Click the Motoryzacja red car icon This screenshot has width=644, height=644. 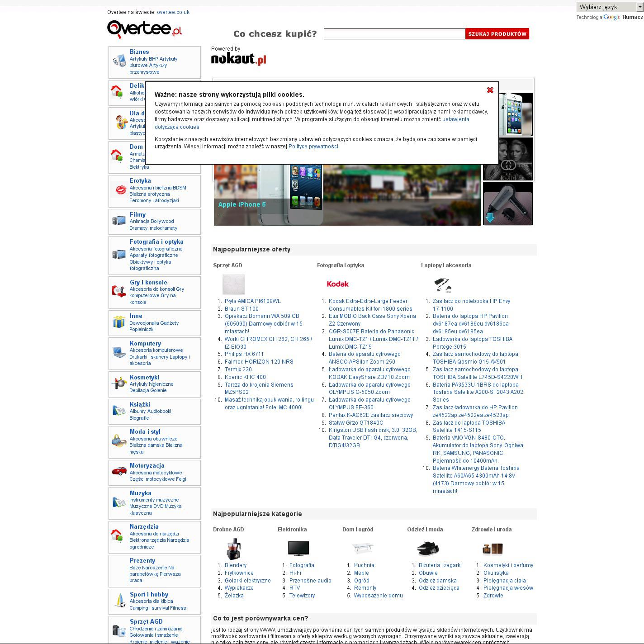coord(119,471)
